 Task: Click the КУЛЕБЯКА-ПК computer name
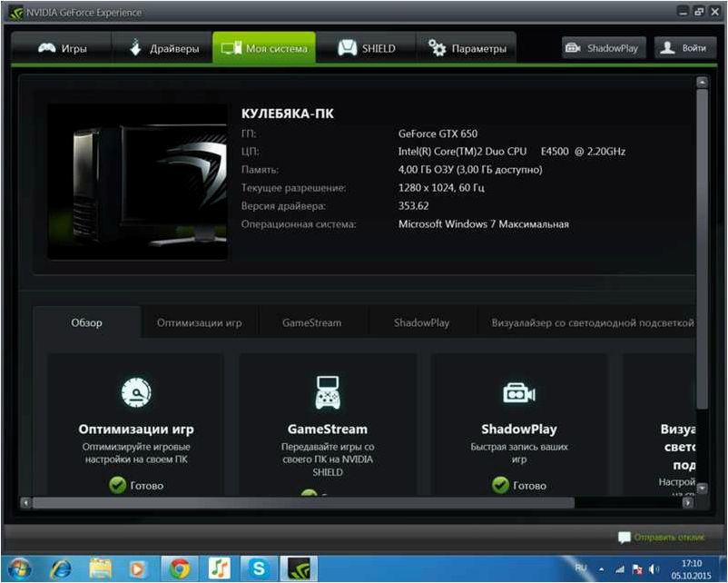pos(288,114)
